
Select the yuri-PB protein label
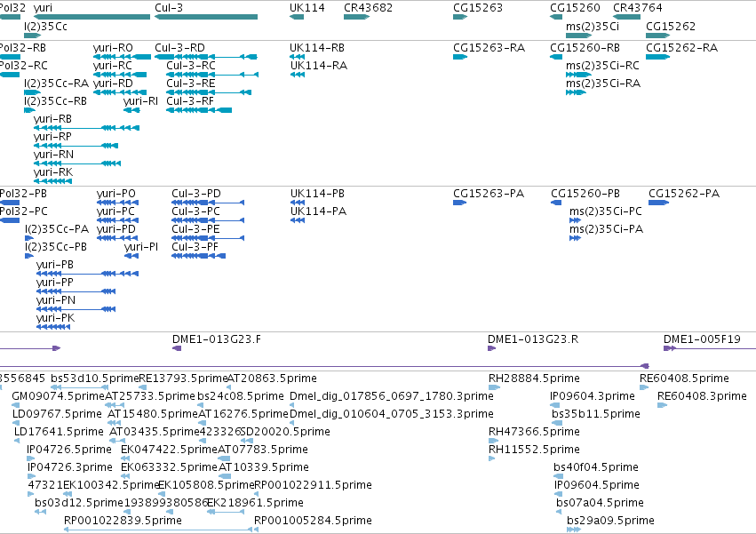[x=55, y=265]
